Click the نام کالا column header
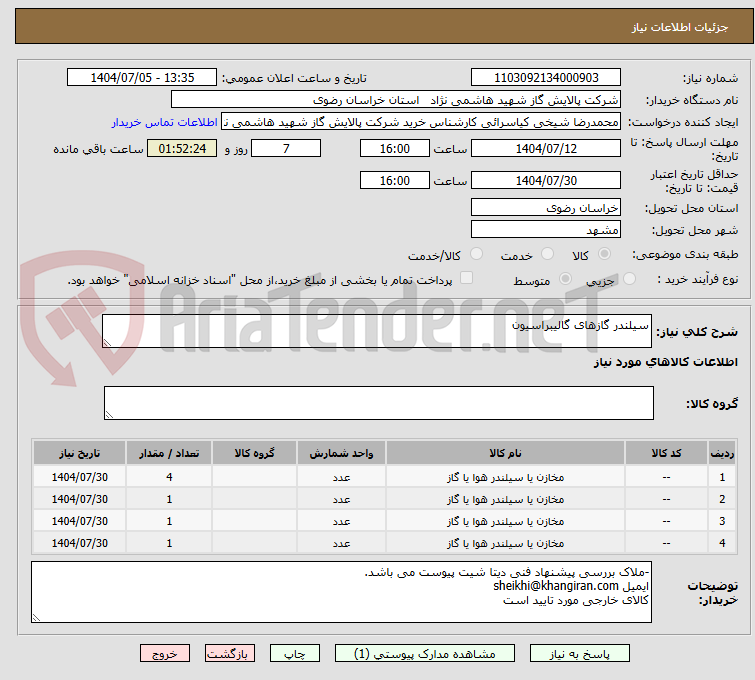Screen dimensions: 755x680 [506, 453]
